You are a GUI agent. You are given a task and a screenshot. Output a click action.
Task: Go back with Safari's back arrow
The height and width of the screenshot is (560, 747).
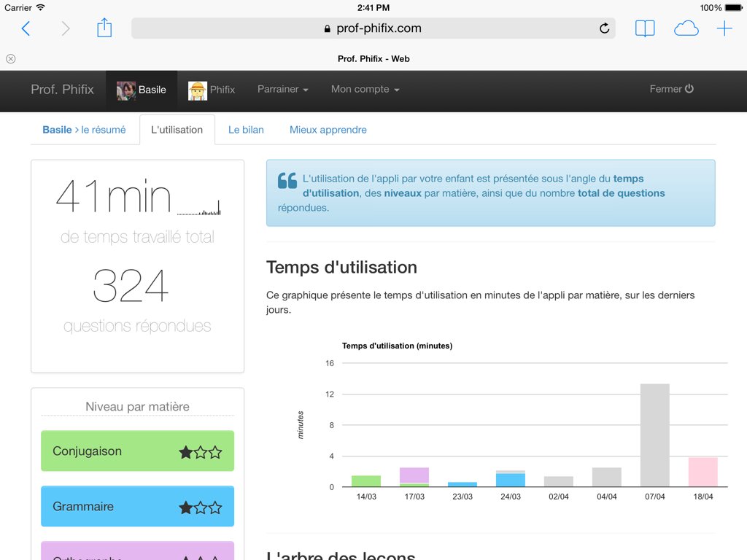(x=26, y=28)
